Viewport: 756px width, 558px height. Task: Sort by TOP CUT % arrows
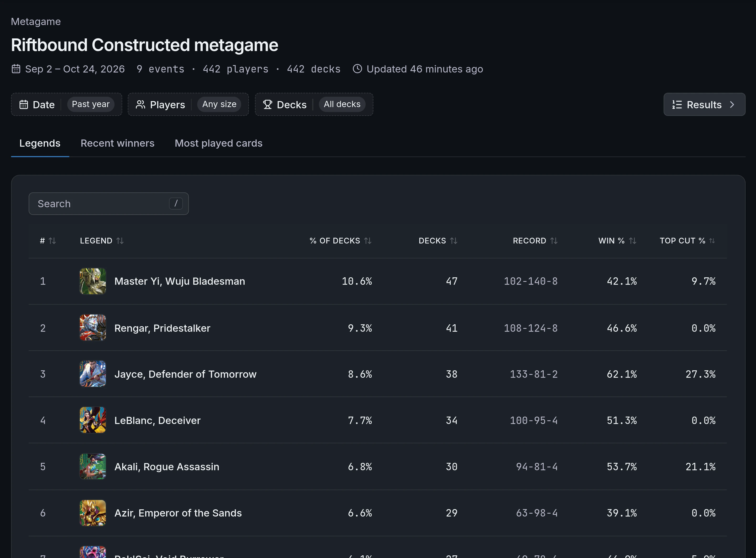click(712, 241)
